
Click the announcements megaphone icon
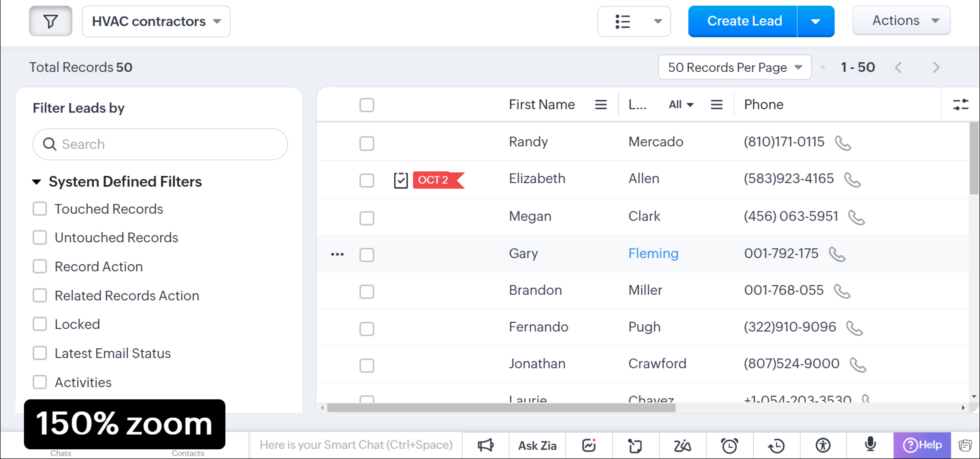coord(485,445)
